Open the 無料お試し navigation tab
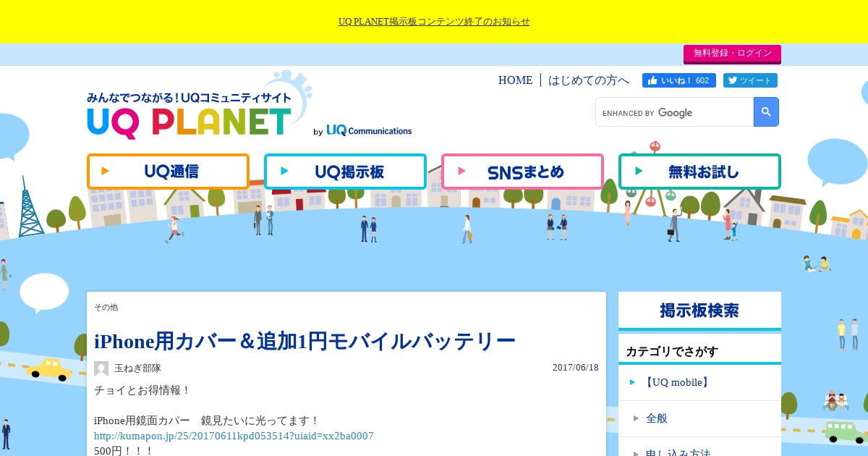 click(x=699, y=172)
